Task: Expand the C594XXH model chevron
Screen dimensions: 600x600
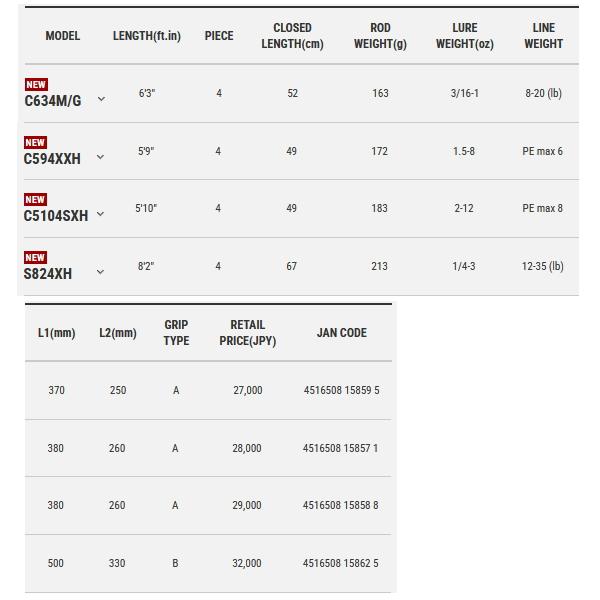Action: 100,157
